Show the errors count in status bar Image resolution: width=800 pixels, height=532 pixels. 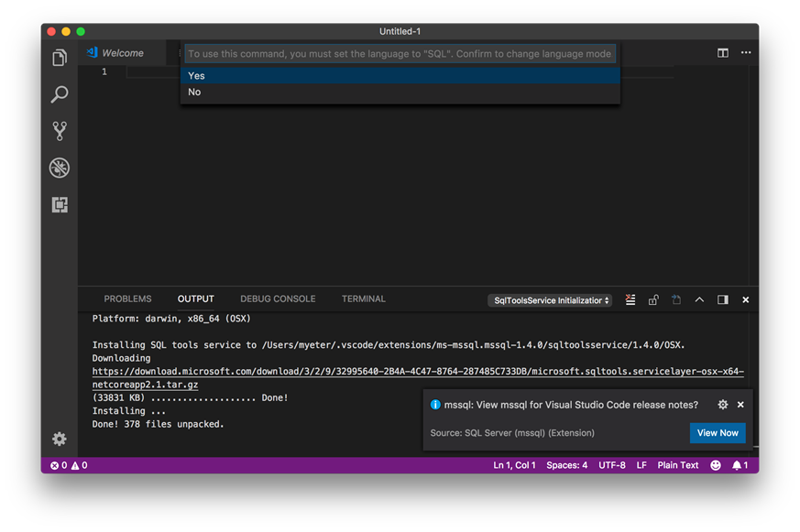(59, 465)
